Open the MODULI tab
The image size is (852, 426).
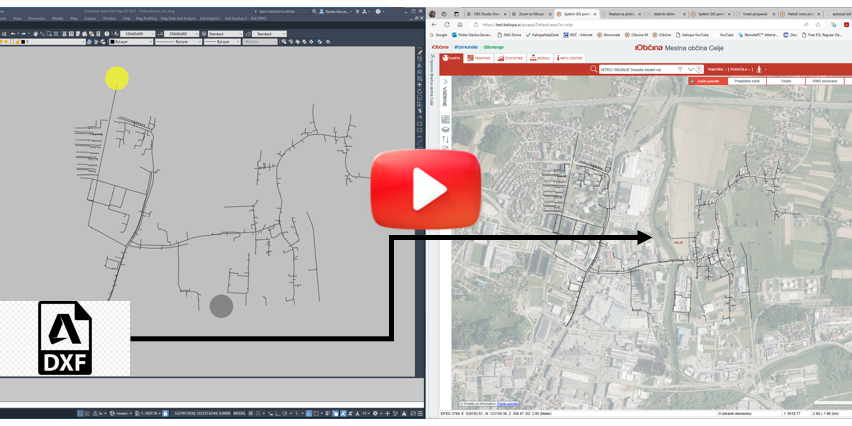tap(540, 58)
